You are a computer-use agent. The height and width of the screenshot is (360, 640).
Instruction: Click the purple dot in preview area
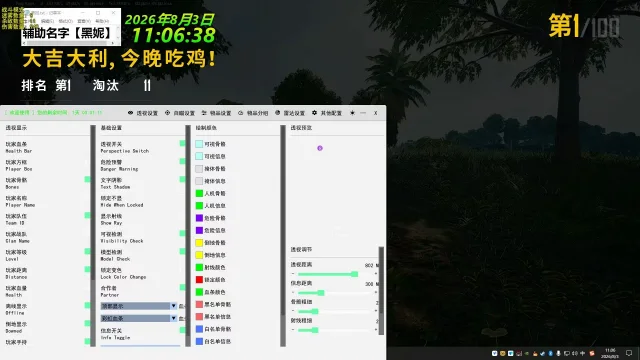click(320, 148)
